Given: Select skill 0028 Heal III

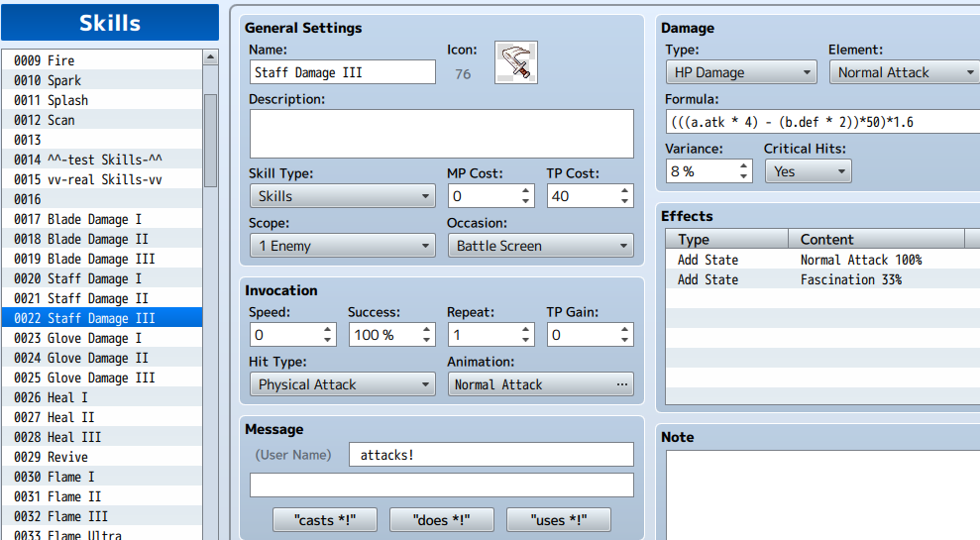Looking at the screenshot, I should (102, 437).
